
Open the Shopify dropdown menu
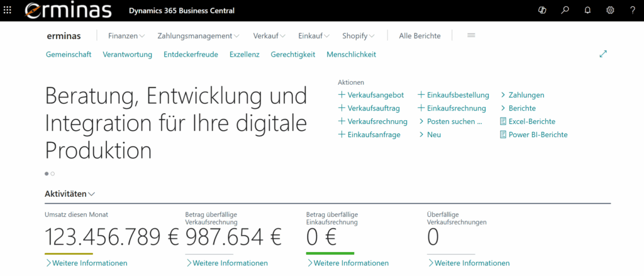tap(358, 36)
